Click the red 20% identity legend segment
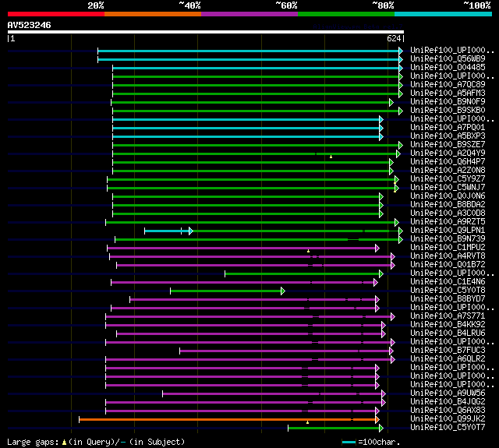 click(56, 14)
